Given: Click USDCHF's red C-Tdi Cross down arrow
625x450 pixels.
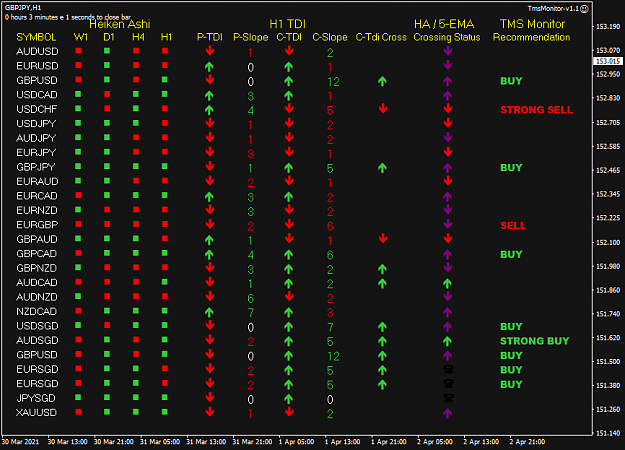Looking at the screenshot, I should click(x=383, y=108).
